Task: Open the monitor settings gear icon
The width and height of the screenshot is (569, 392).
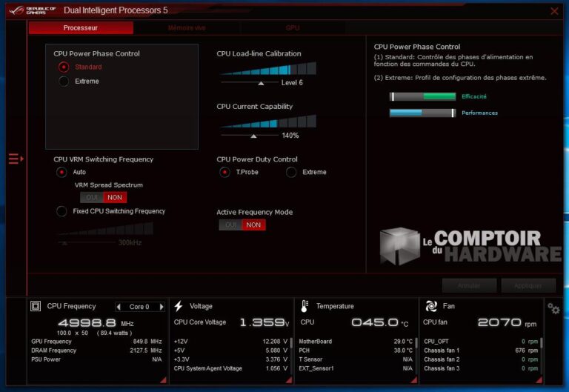Action: (x=553, y=309)
